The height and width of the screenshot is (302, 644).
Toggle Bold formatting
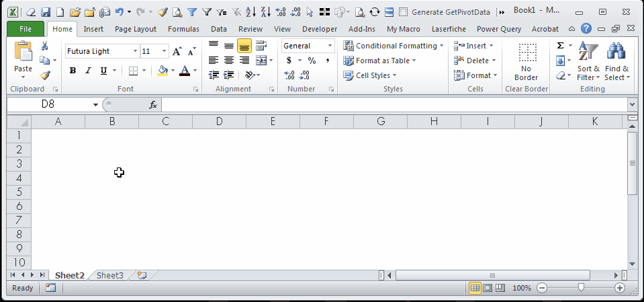[73, 71]
